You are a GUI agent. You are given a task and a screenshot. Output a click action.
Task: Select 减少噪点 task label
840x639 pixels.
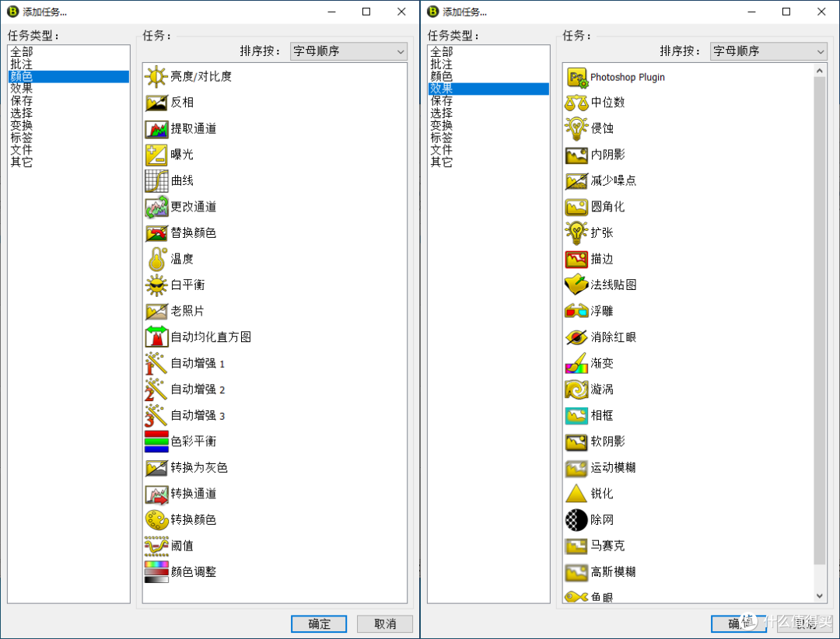[614, 180]
